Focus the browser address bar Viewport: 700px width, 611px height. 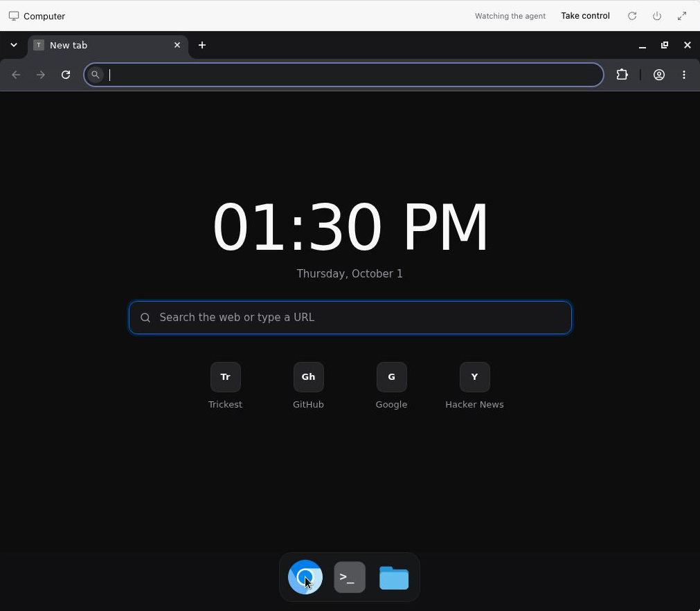point(343,75)
